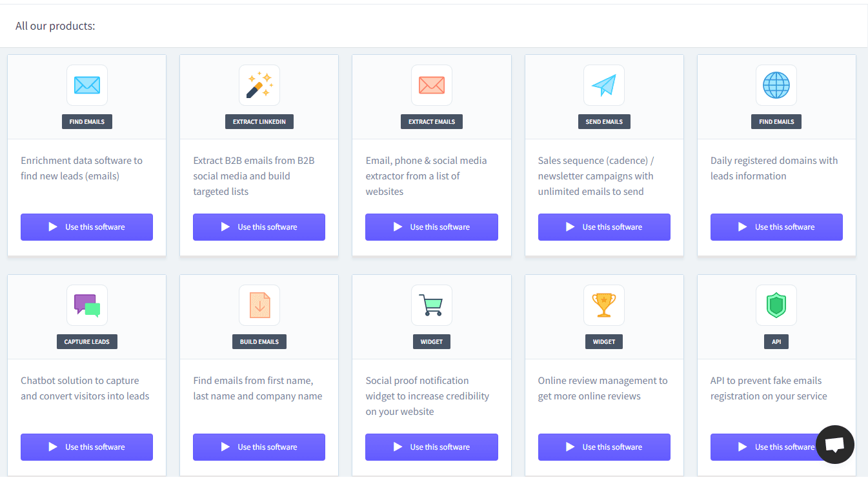The height and width of the screenshot is (482, 868).
Task: Open the live chat bubble widget
Action: click(x=835, y=445)
